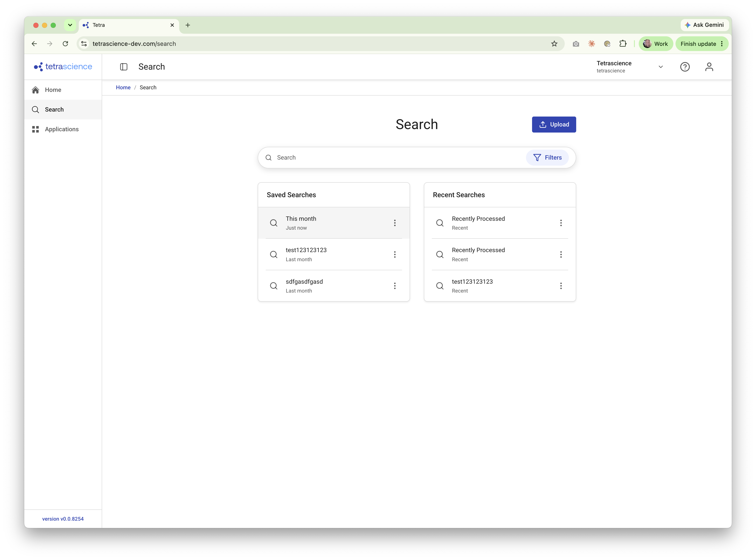The height and width of the screenshot is (560, 756).
Task: Click the magnifier icon in search bar
Action: 268,158
